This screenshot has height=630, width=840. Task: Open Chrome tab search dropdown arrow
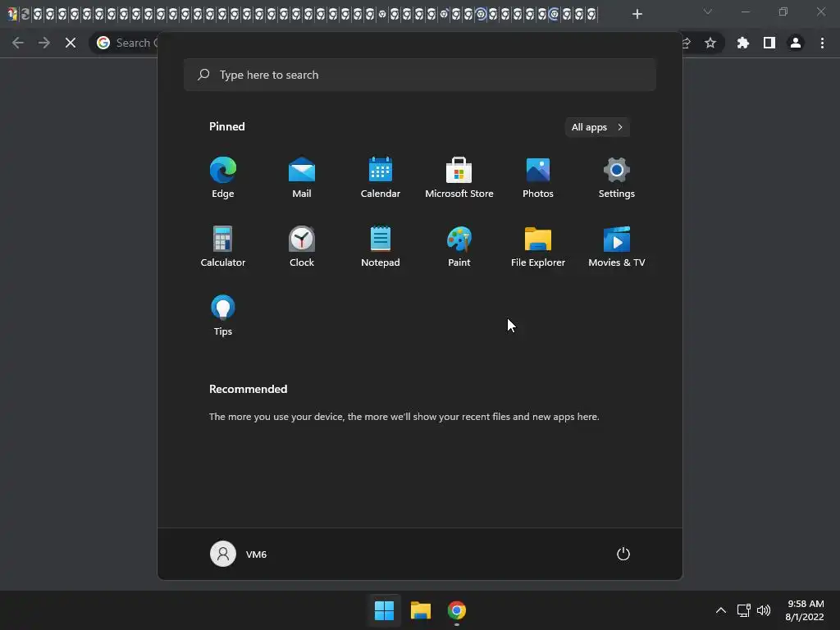point(708,11)
